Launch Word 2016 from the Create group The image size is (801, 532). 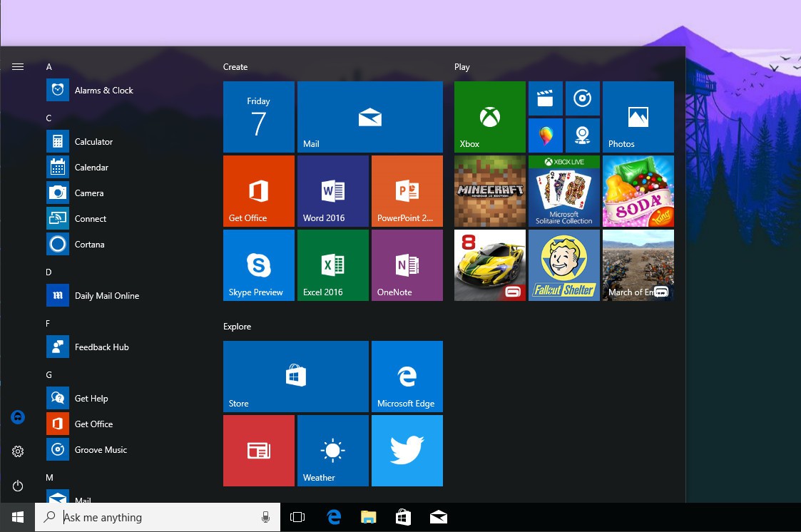[x=332, y=191]
